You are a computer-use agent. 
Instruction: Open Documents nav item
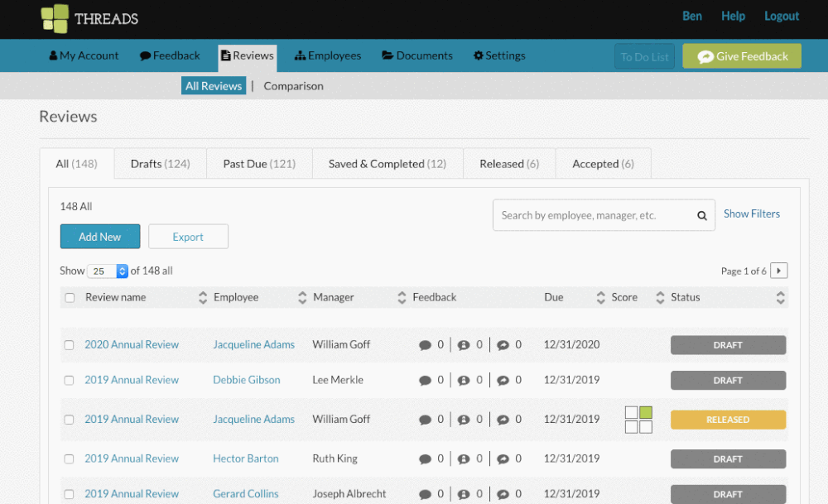click(417, 55)
